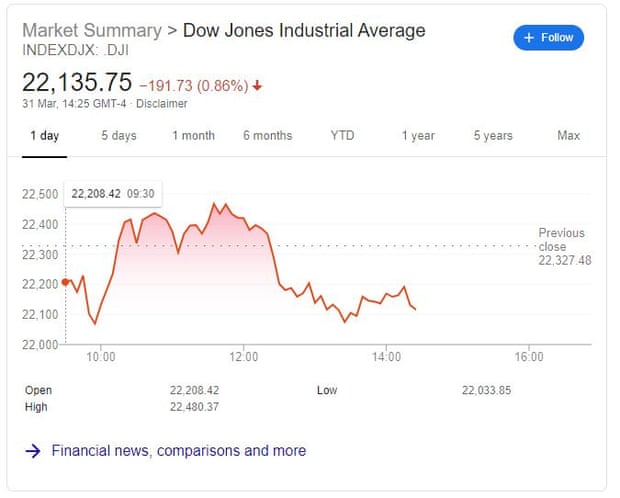Click the Dow Jones Industrial Average title
Image resolution: width=620 pixels, height=498 pixels.
304,30
